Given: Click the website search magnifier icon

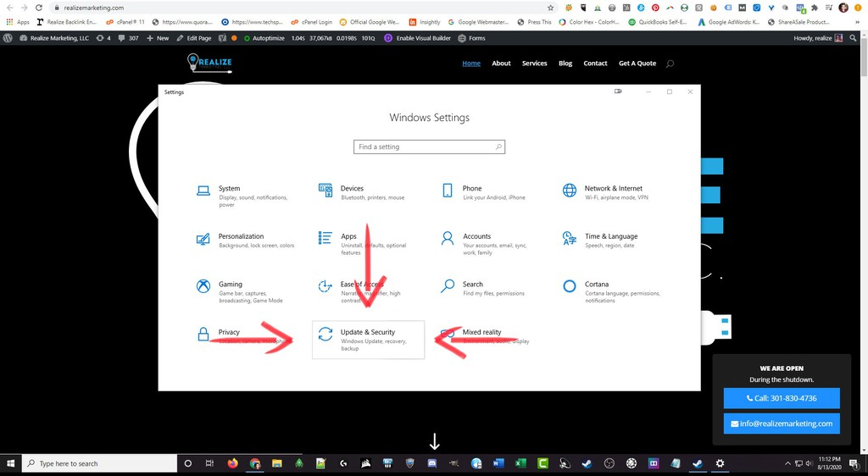Looking at the screenshot, I should 670,64.
